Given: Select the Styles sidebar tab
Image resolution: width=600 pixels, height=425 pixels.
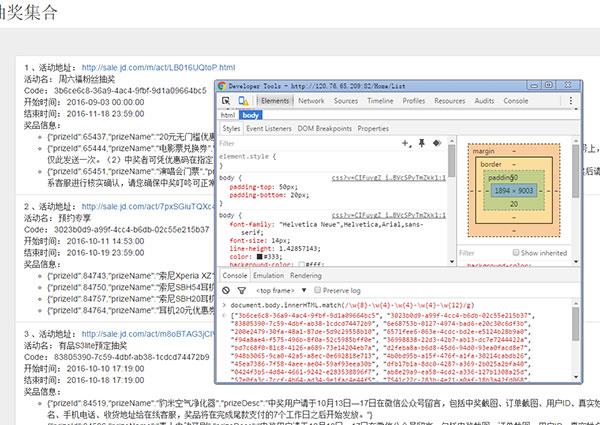Looking at the screenshot, I should (x=231, y=129).
